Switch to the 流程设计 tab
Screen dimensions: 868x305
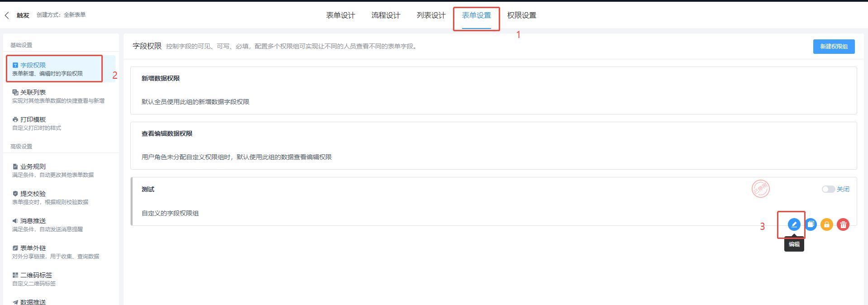386,15
